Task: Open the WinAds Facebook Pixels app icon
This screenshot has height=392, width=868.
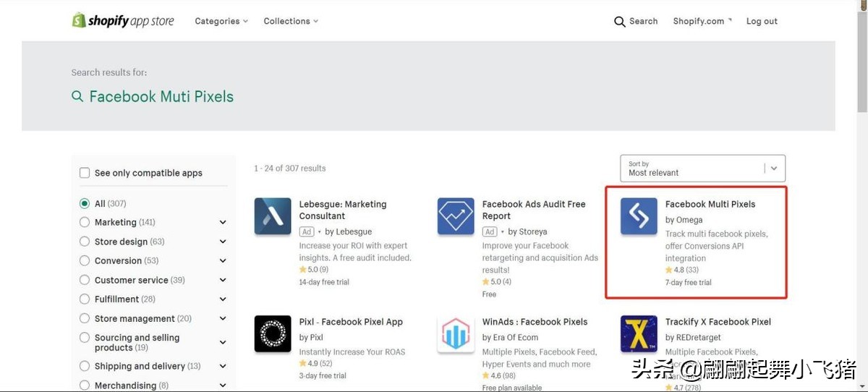Action: tap(456, 334)
